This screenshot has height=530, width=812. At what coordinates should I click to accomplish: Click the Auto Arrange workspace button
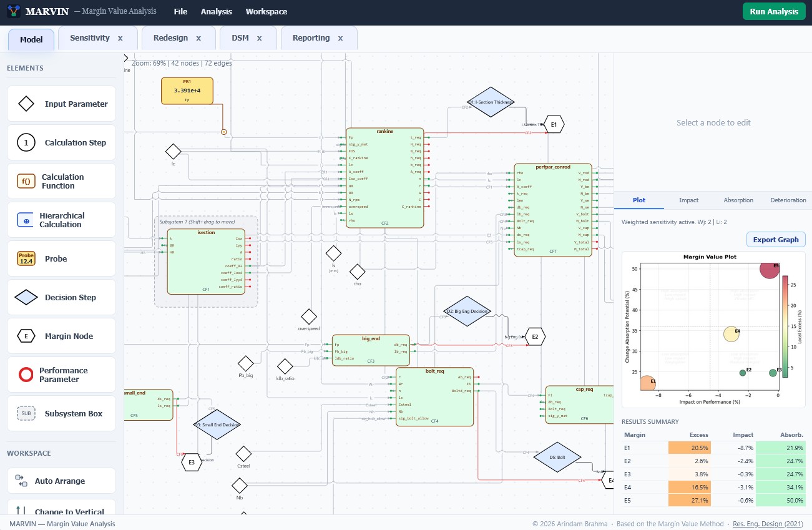point(61,481)
